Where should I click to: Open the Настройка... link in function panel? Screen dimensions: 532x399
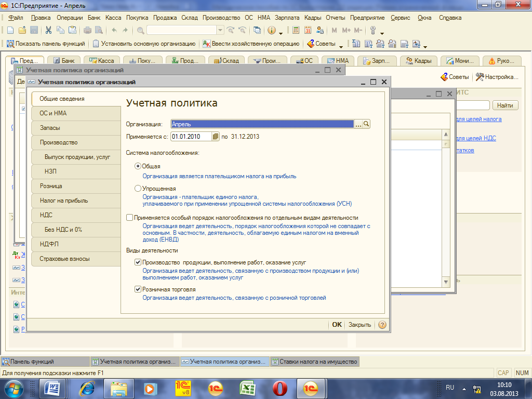[497, 77]
